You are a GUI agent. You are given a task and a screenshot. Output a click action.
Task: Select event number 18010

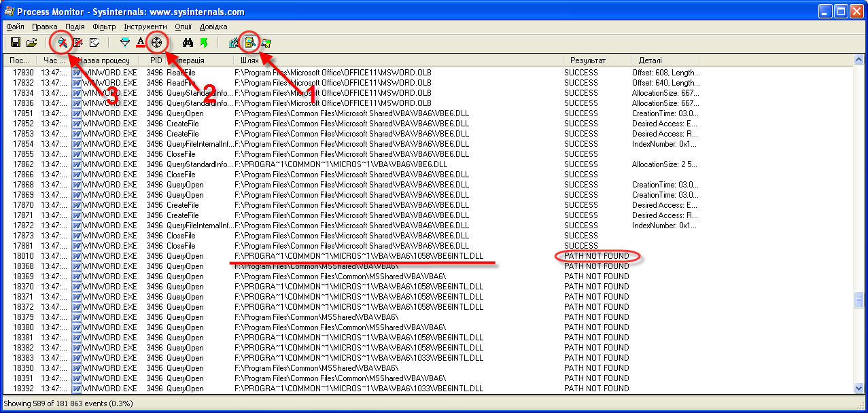pos(23,256)
